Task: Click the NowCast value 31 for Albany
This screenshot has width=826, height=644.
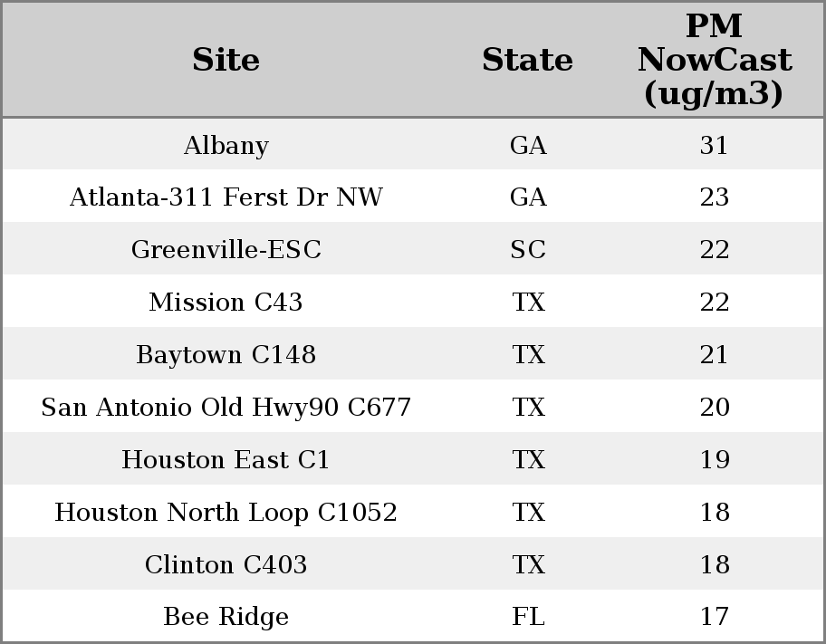Action: [x=714, y=146]
